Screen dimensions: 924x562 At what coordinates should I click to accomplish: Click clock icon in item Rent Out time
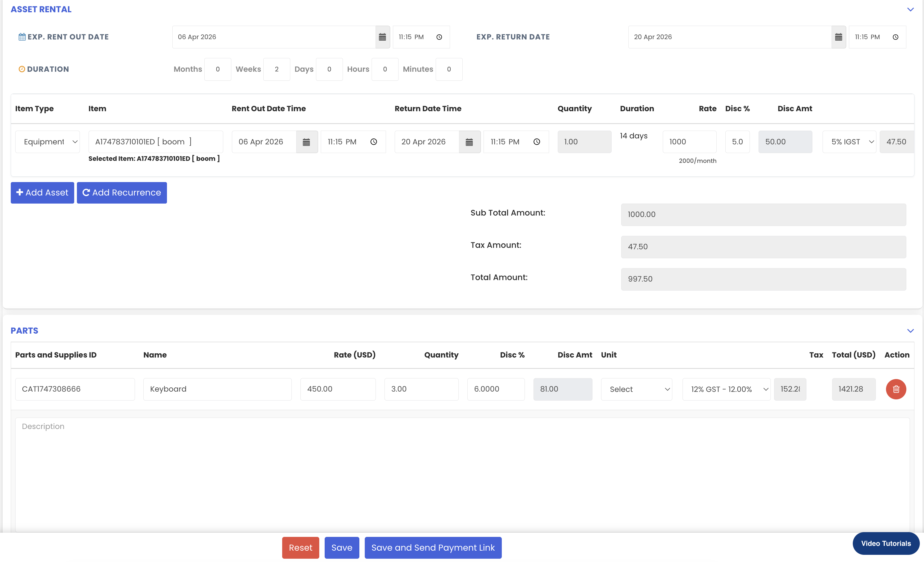(373, 142)
